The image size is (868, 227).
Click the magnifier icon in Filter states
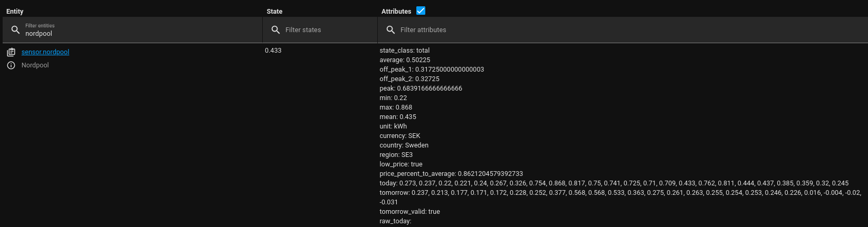[x=275, y=30]
